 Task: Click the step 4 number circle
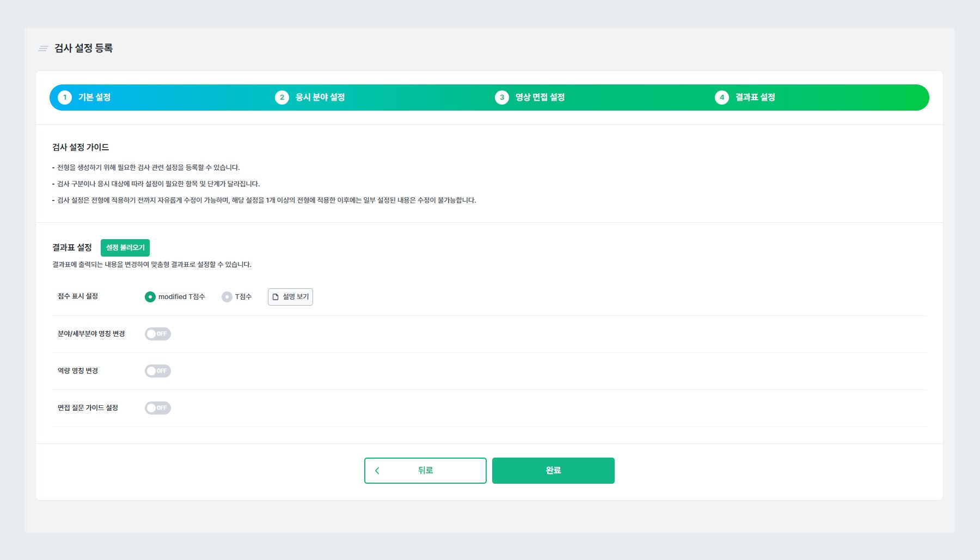click(722, 98)
